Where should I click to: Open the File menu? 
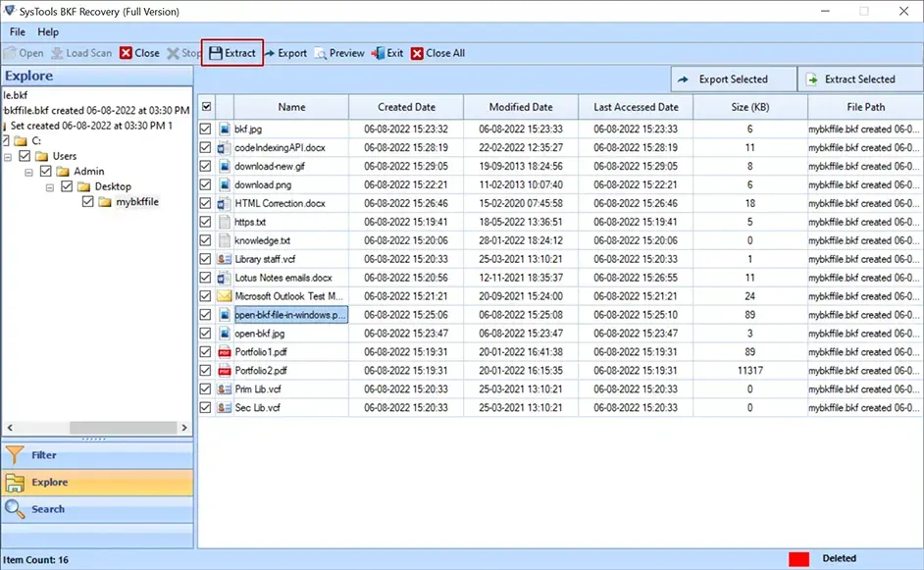(17, 31)
